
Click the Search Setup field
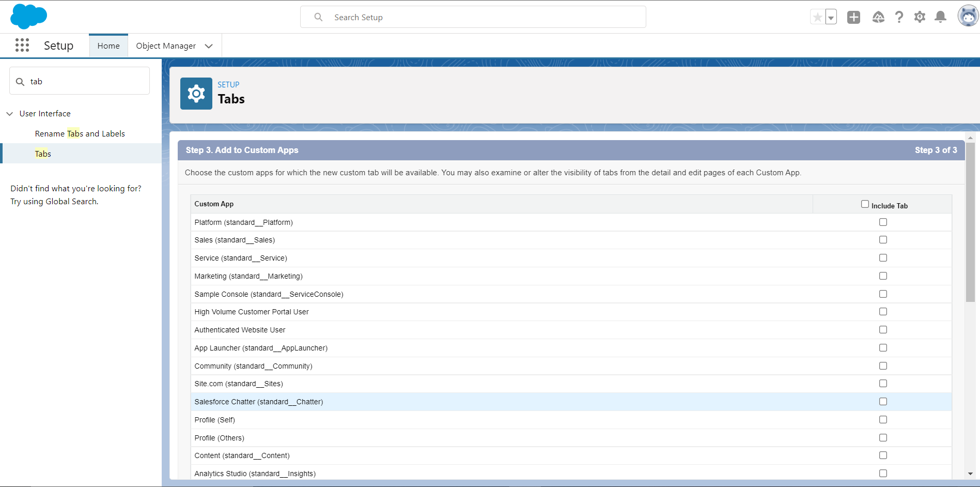click(x=473, y=18)
